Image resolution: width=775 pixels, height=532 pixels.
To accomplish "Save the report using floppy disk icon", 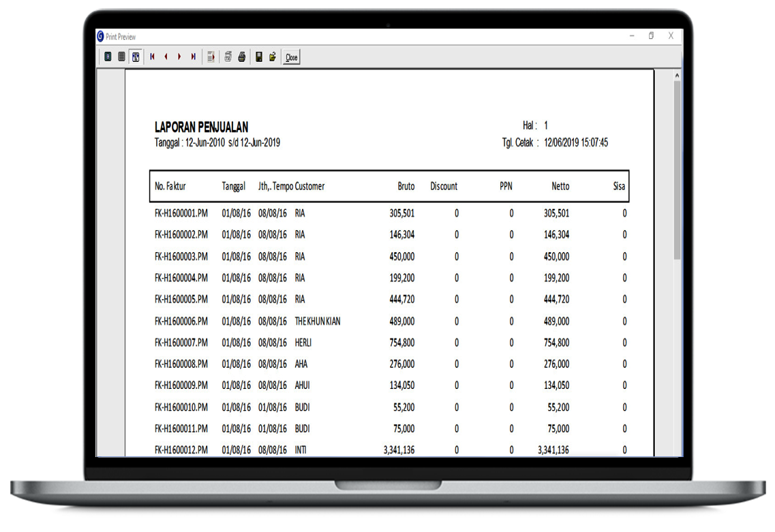I will 259,57.
